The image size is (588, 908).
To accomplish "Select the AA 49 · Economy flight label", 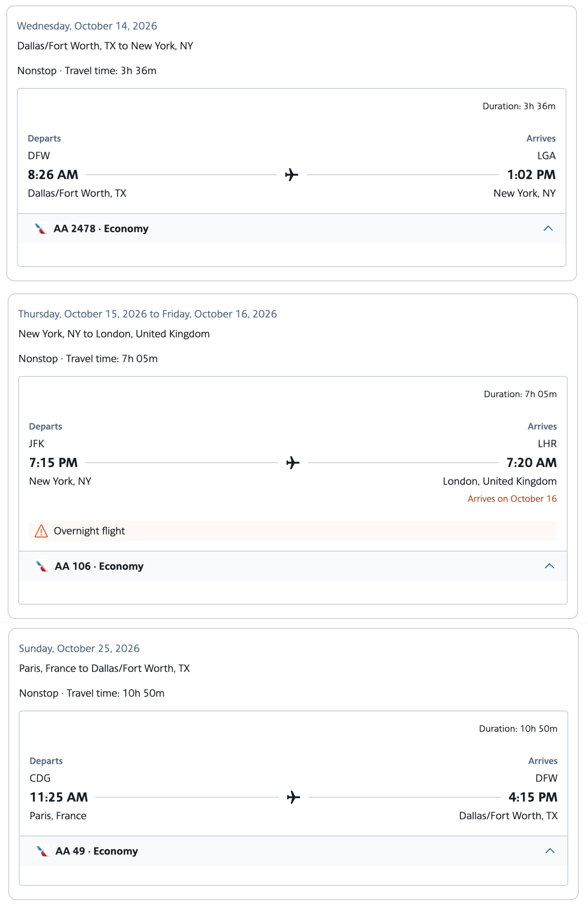I will click(97, 851).
